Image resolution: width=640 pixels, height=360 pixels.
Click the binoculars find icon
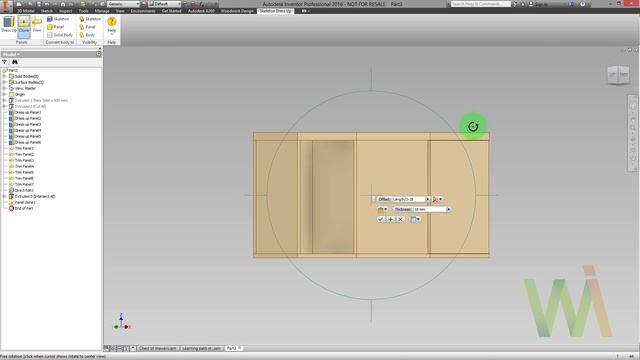pyautogui.click(x=15, y=62)
